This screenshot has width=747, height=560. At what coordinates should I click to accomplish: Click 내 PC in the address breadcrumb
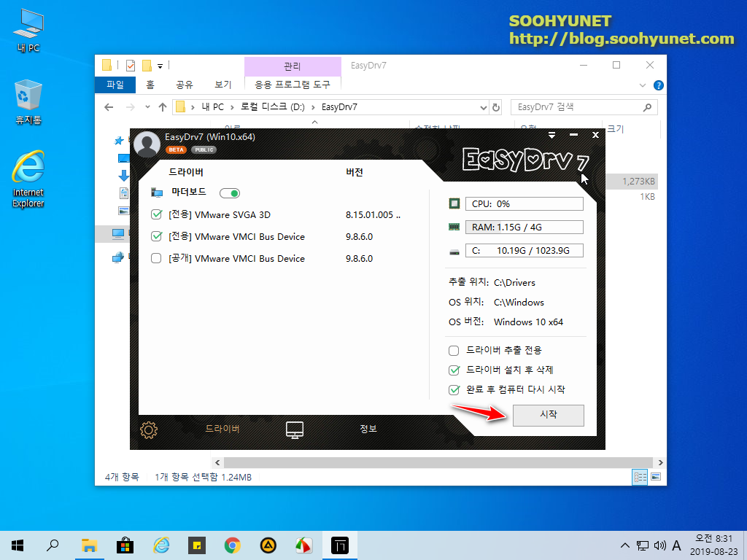click(212, 107)
